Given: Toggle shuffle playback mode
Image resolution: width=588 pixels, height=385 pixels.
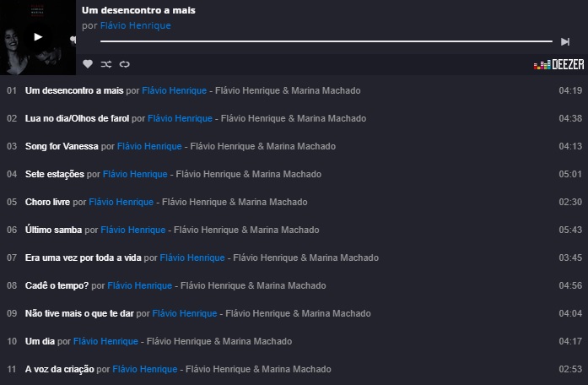Looking at the screenshot, I should pyautogui.click(x=106, y=64).
